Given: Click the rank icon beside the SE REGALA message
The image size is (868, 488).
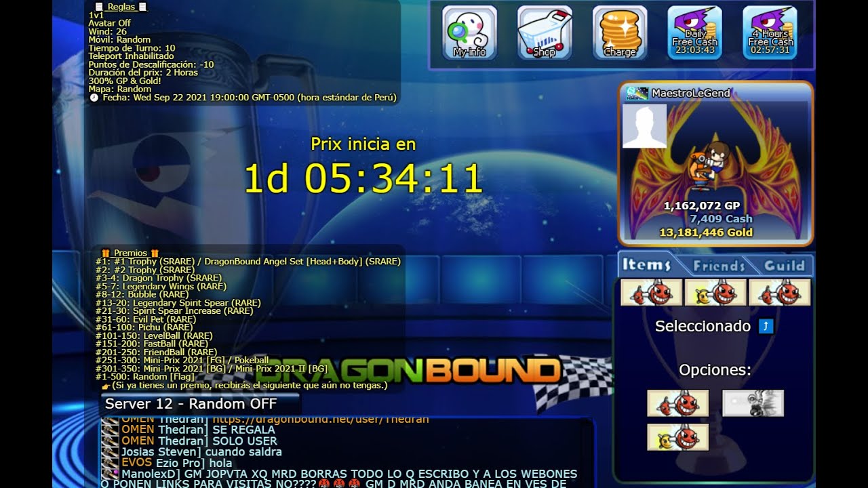Looking at the screenshot, I should point(110,430).
